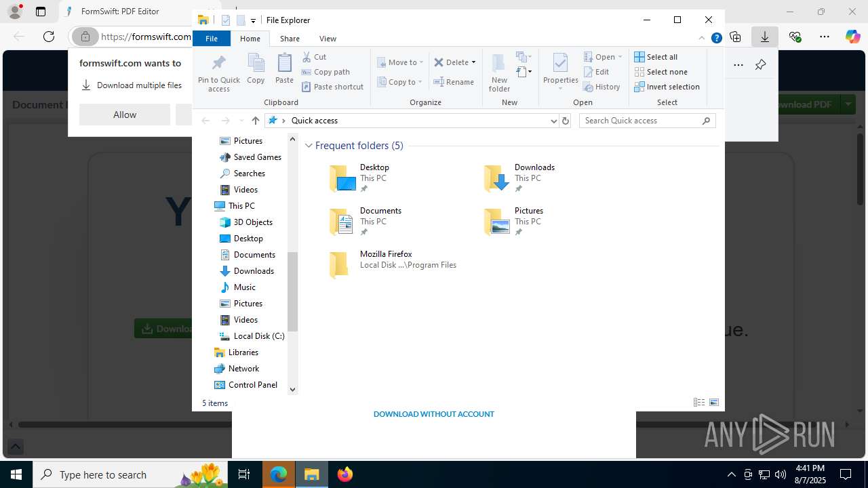Collapse the Frequent folders group
The image size is (868, 488).
click(309, 146)
